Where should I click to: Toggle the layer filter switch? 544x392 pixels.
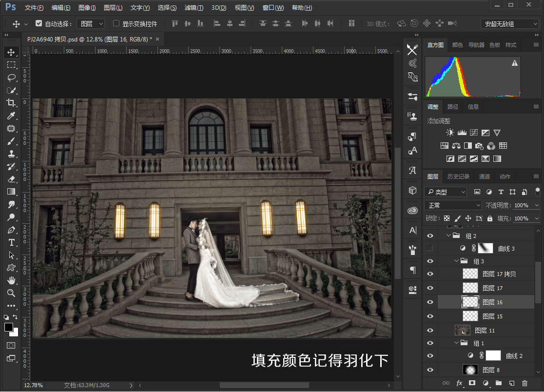(537, 192)
